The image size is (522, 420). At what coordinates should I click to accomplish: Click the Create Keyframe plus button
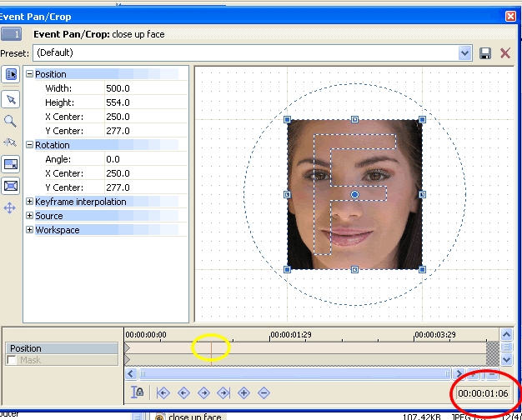click(x=243, y=392)
